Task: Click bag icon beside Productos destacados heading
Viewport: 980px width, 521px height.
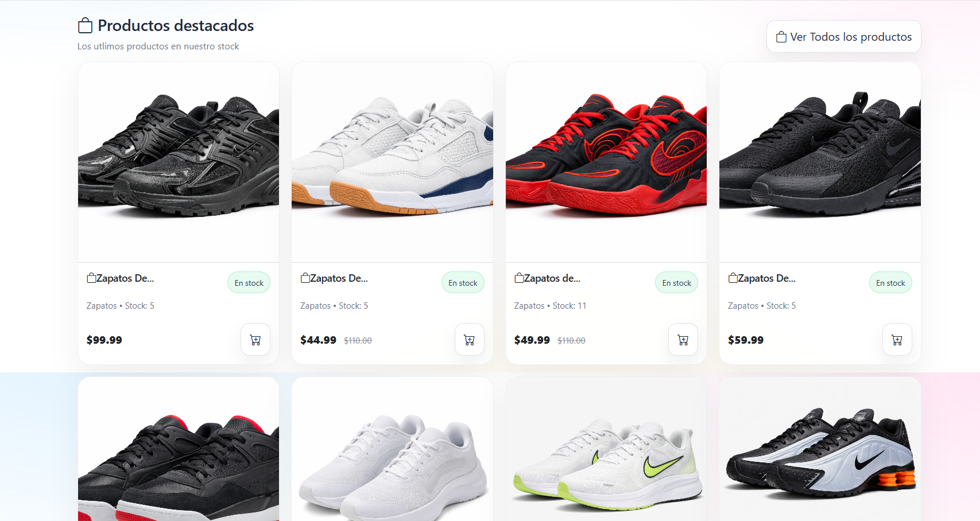Action: coord(85,26)
